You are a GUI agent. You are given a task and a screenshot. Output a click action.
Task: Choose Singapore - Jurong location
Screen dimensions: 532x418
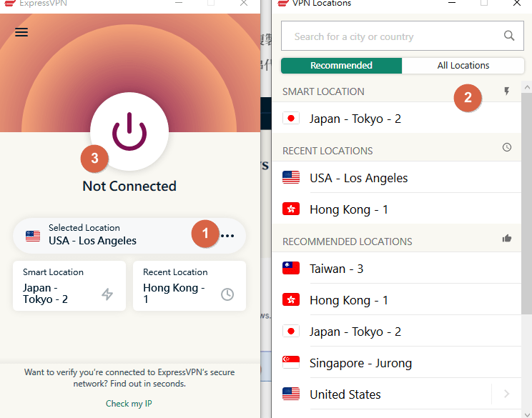point(397,363)
